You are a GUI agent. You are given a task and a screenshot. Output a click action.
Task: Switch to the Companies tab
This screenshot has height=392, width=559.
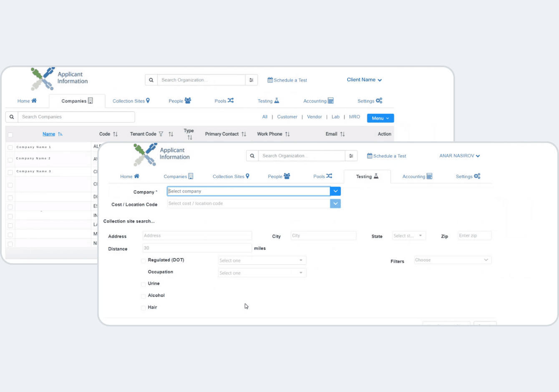(x=178, y=176)
